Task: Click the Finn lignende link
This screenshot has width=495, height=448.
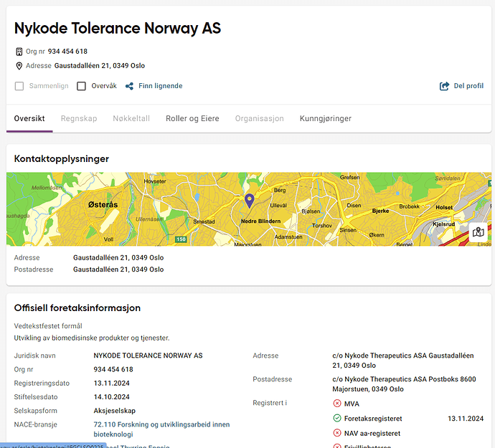Action: [161, 86]
